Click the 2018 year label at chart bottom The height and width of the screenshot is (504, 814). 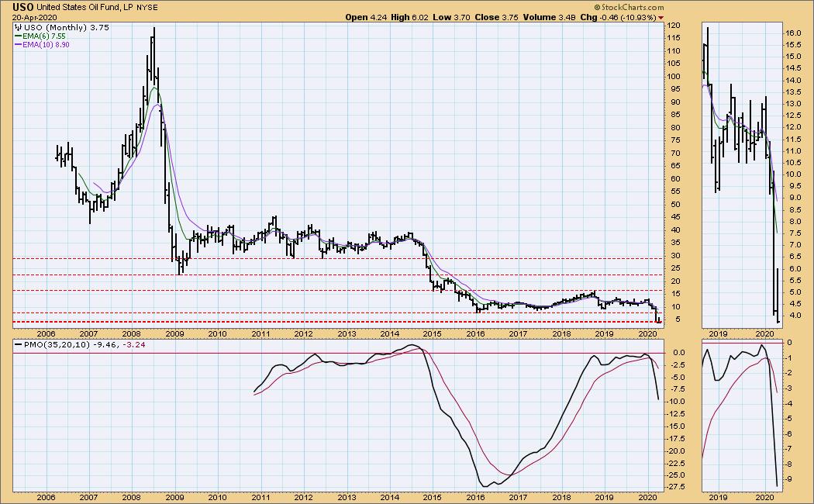coord(561,497)
